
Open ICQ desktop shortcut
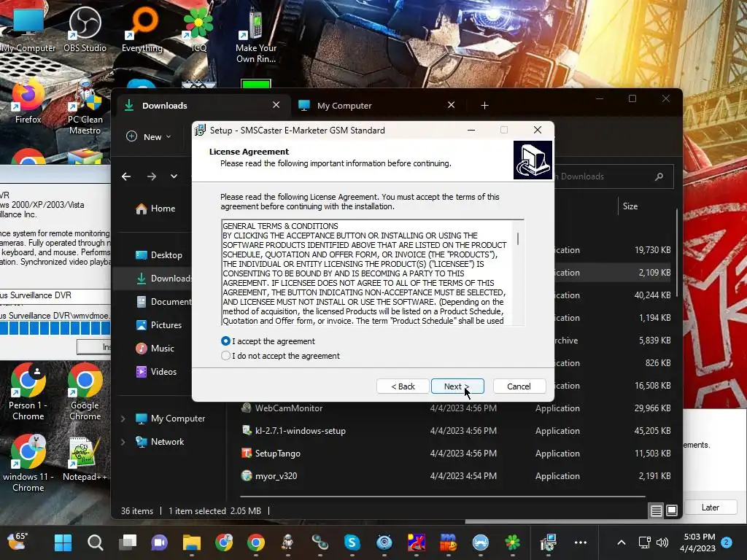click(x=198, y=30)
